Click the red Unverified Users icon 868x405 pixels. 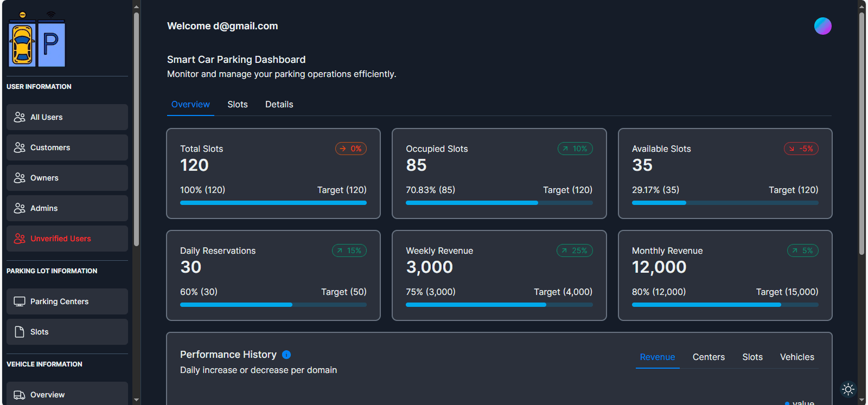(x=20, y=239)
